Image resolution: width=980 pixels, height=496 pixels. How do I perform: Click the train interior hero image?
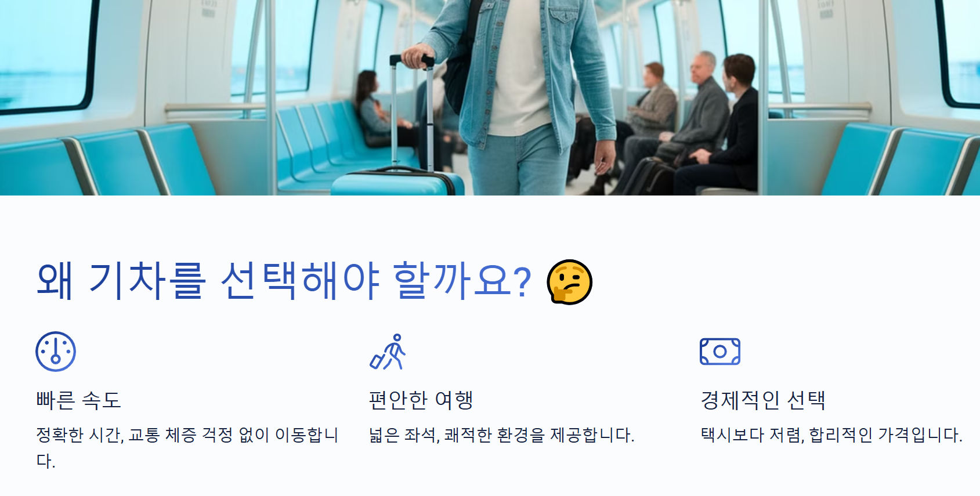(x=490, y=97)
